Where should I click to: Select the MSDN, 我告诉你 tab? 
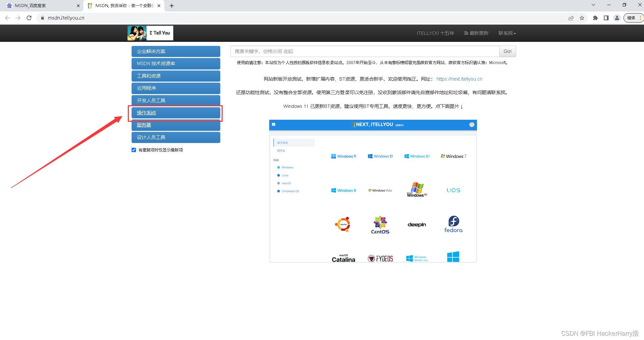pos(124,6)
